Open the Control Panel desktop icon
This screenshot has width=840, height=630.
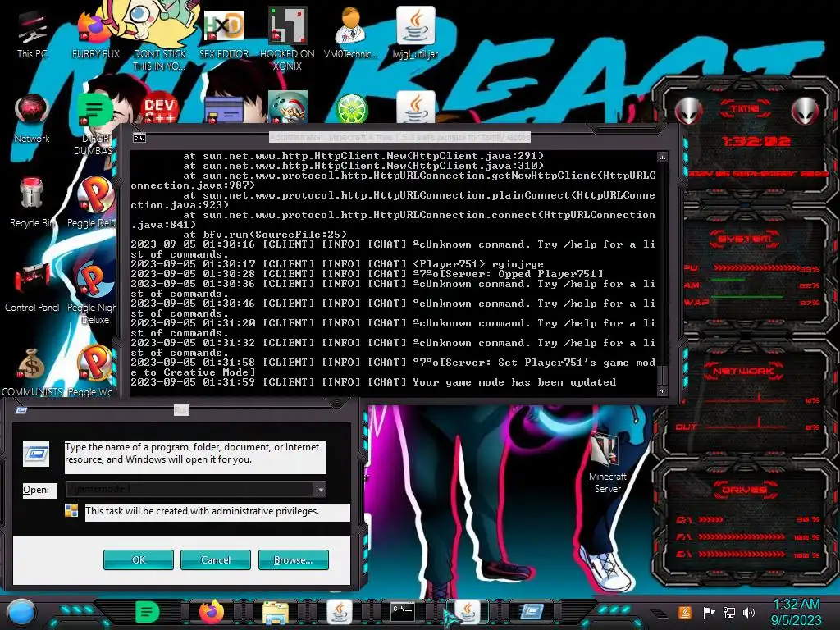click(32, 287)
